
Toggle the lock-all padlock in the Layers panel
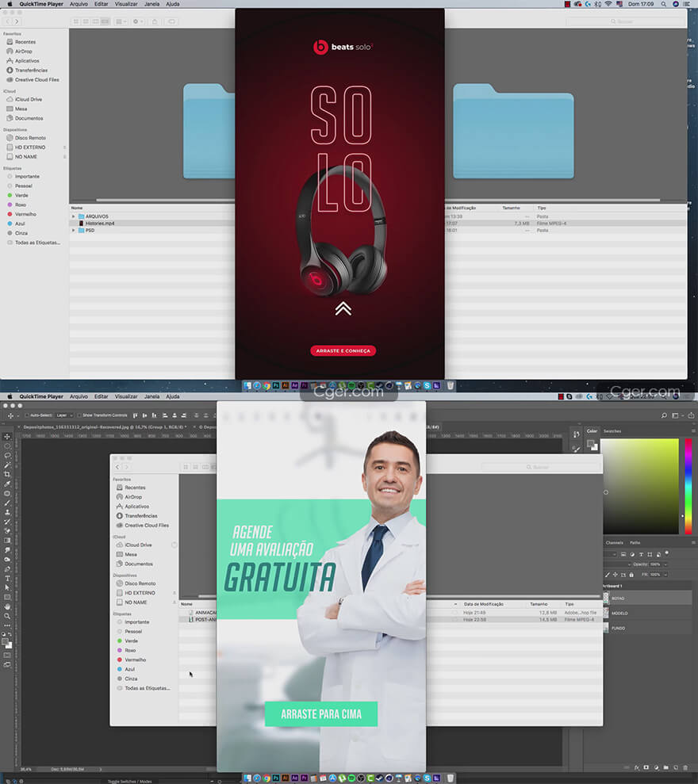tap(631, 575)
